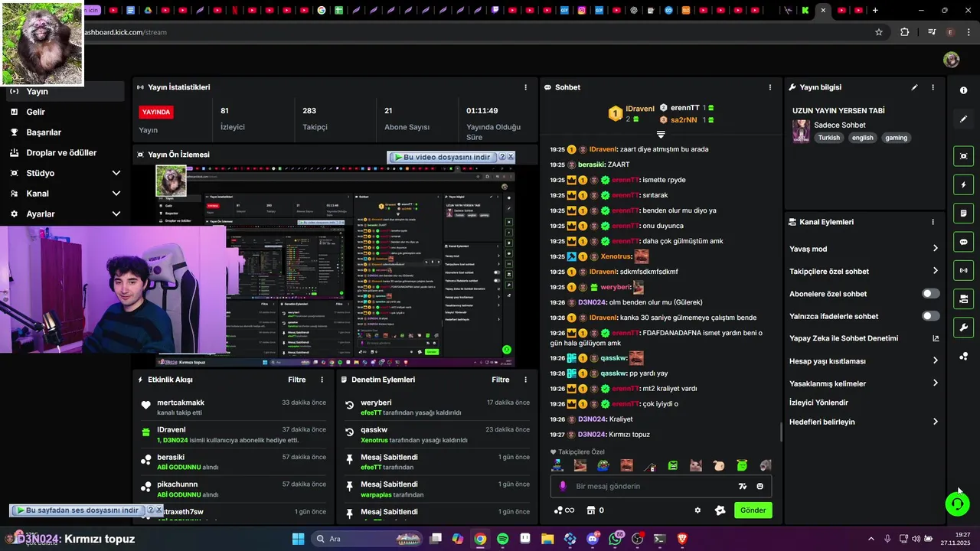This screenshot has width=980, height=551.
Task: Click the pencil icon in right sidebar
Action: click(963, 119)
